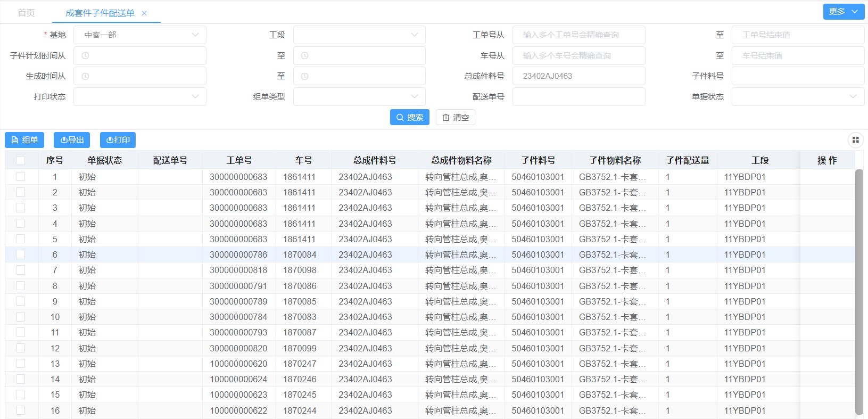Click clock icon in 生成时间 至 field
Image resolution: width=868 pixels, height=419 pixels.
(x=304, y=76)
